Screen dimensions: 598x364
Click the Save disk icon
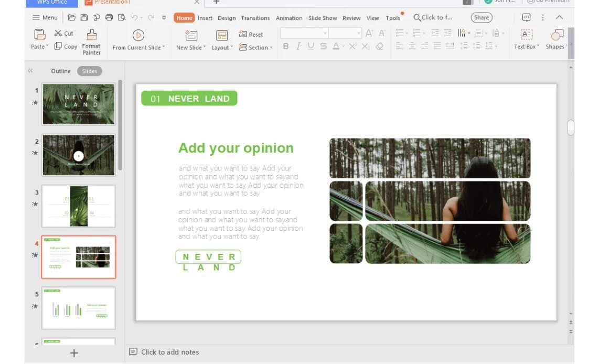pos(84,17)
